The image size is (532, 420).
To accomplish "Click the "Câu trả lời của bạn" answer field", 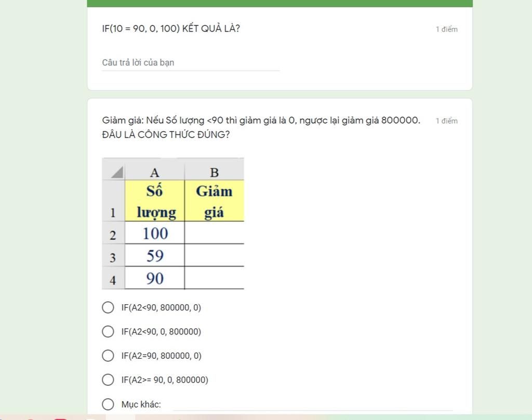I will (x=190, y=63).
